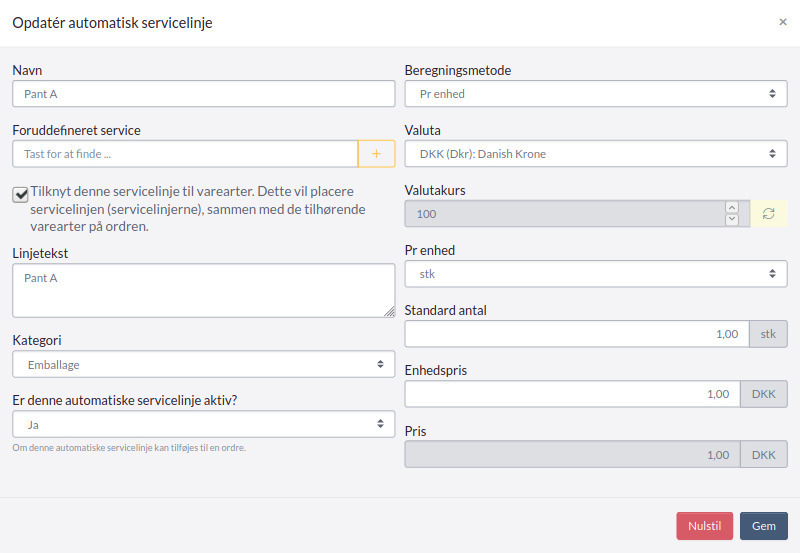Click the Linjetekst resize handle corner
The height and width of the screenshot is (553, 800).
(389, 312)
